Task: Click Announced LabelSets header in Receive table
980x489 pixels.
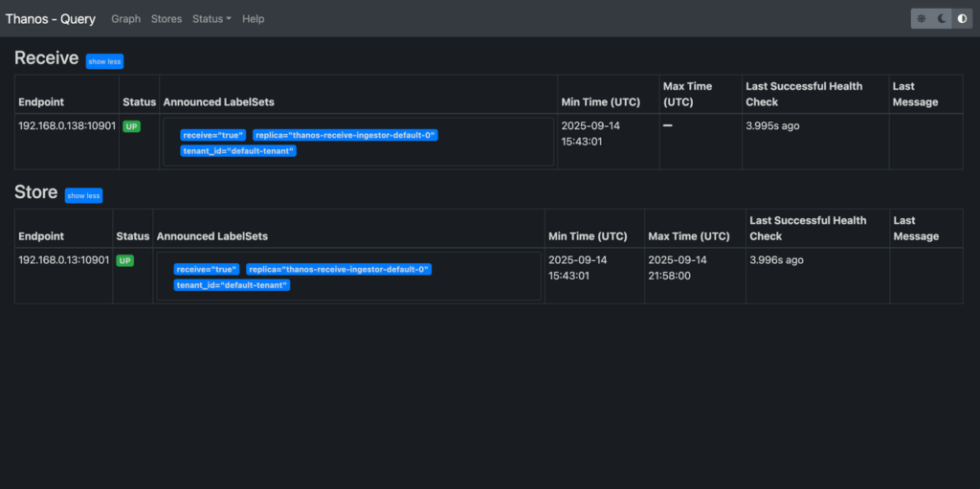Action: pyautogui.click(x=219, y=102)
